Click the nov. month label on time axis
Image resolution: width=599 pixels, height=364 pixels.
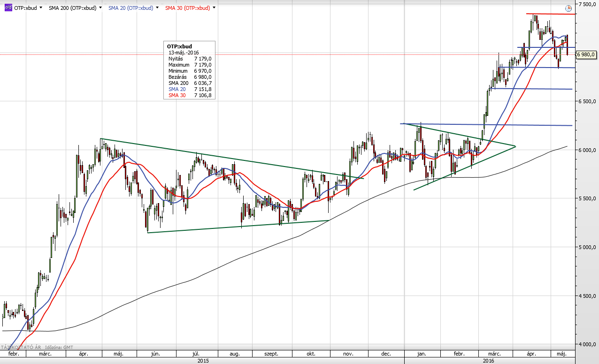click(348, 354)
